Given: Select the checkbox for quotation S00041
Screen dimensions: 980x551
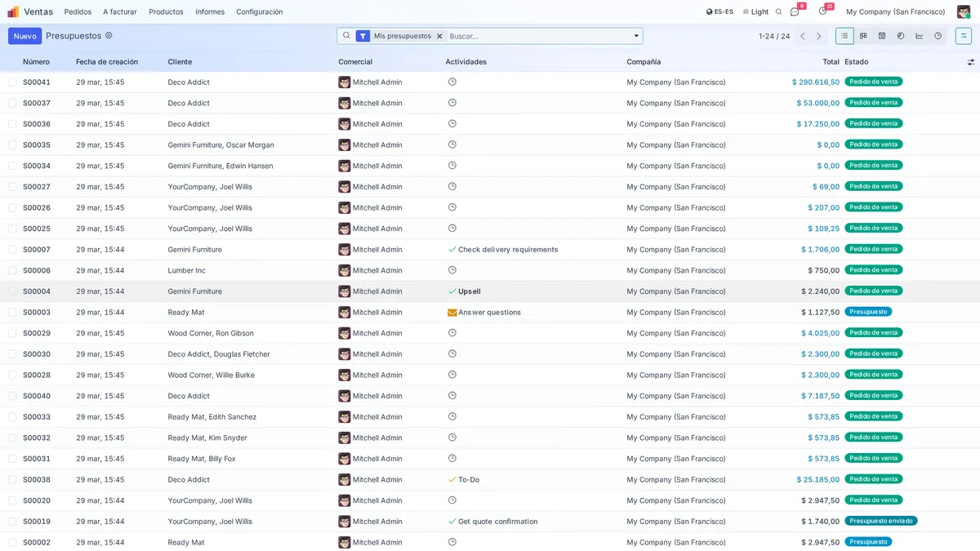Looking at the screenshot, I should tap(11, 82).
